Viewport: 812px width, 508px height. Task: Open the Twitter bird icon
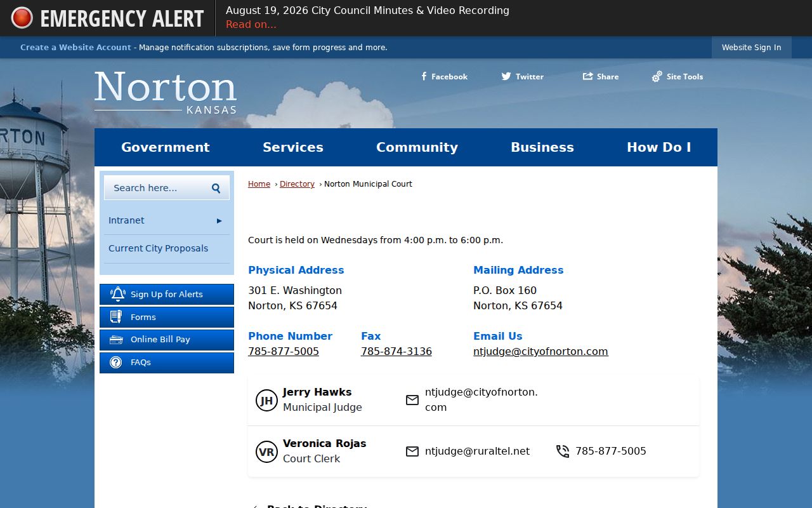point(506,76)
